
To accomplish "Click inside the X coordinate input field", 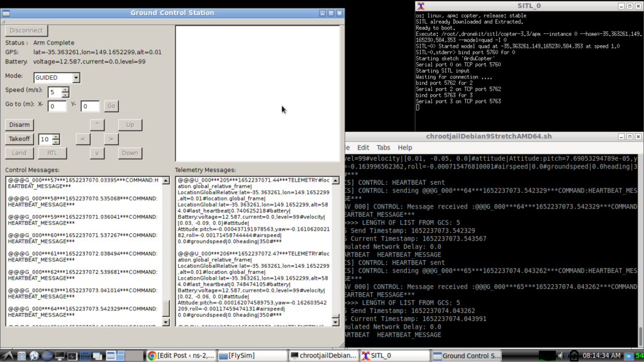I will 56,106.
